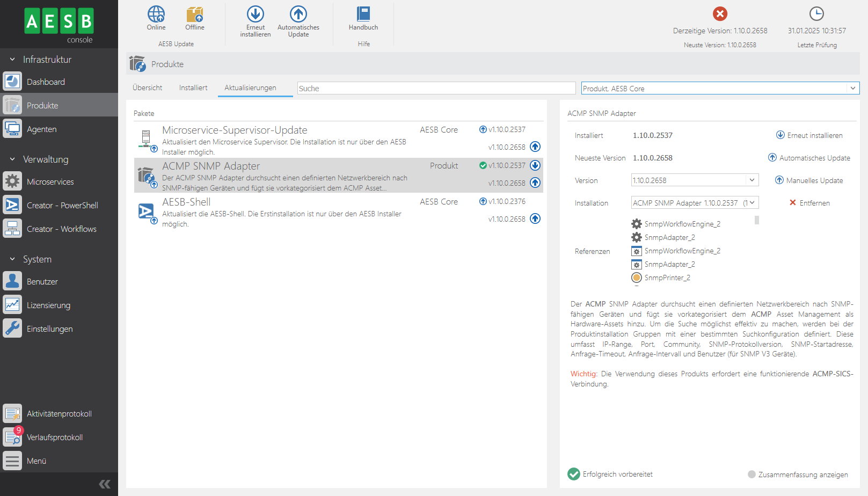Click the Automatisches Update toolbar icon
Screen dimensions: 868x496
[x=298, y=15]
